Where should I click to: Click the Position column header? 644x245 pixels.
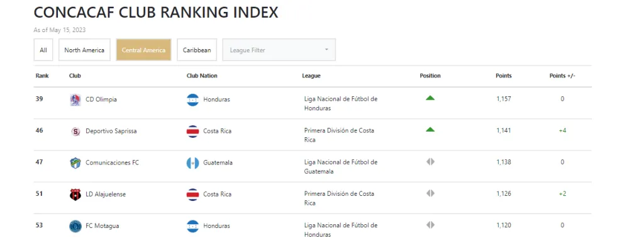click(430, 76)
